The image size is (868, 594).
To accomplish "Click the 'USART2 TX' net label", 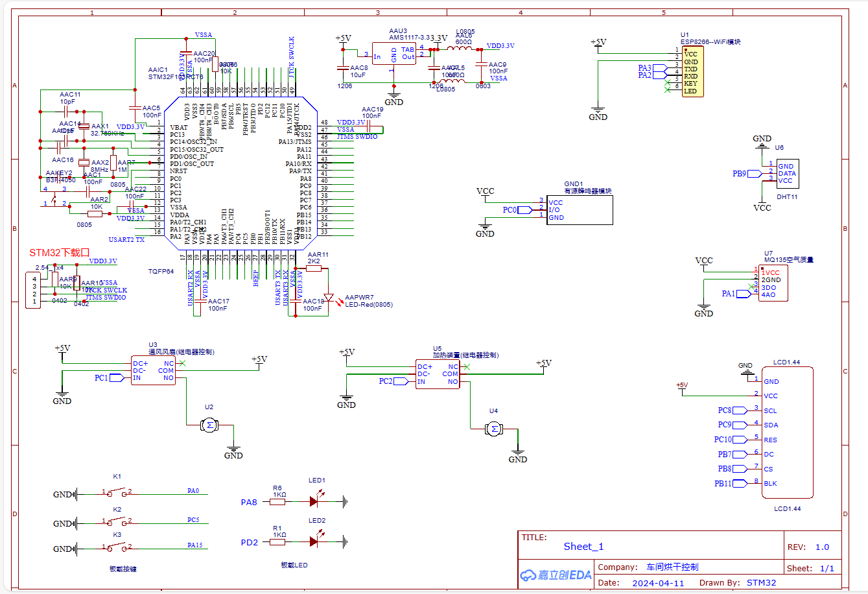I will point(127,240).
